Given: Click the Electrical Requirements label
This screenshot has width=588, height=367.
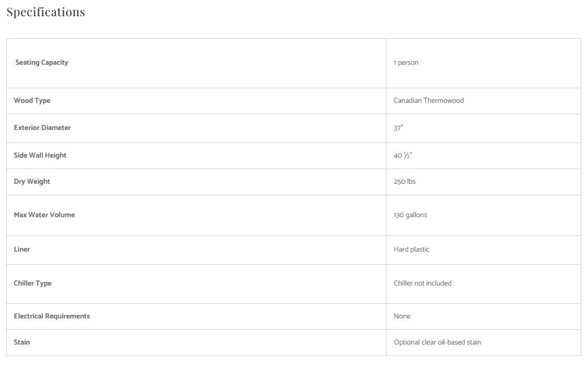Looking at the screenshot, I should (x=52, y=316).
